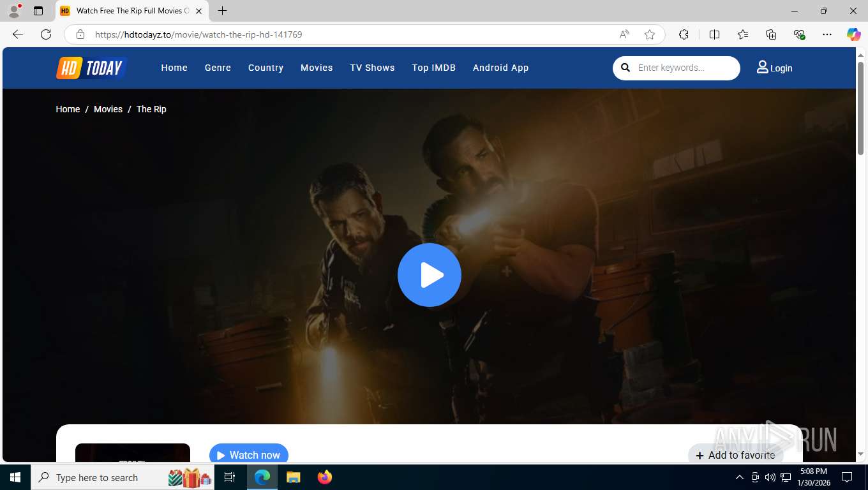The height and width of the screenshot is (490, 868).
Task: Click the HD Today logo
Action: [92, 68]
